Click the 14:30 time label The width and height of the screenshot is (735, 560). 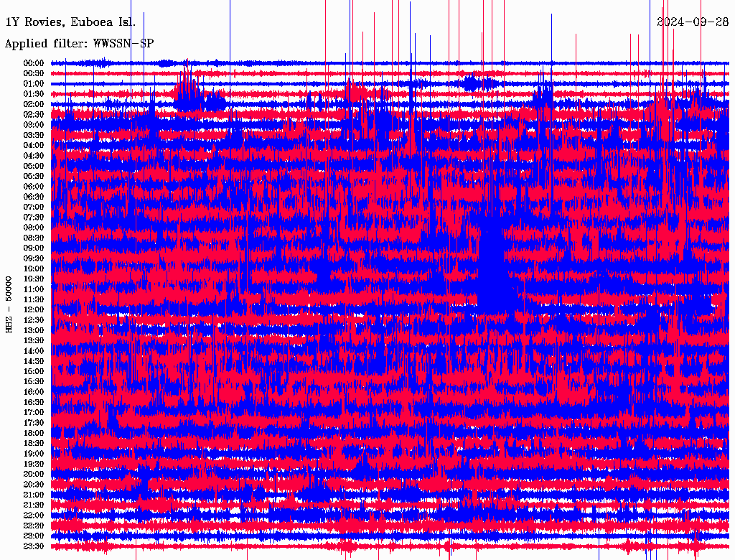(34, 361)
